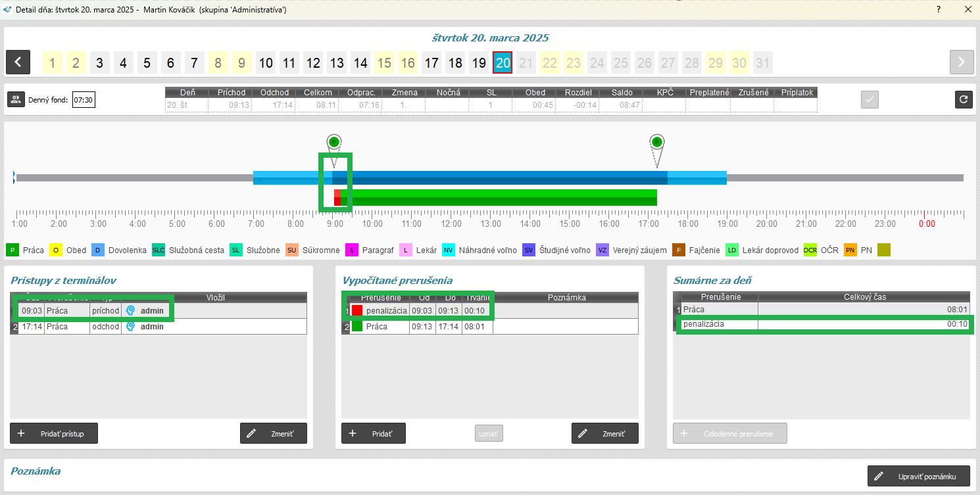Click the Denný fond time field

click(x=84, y=101)
